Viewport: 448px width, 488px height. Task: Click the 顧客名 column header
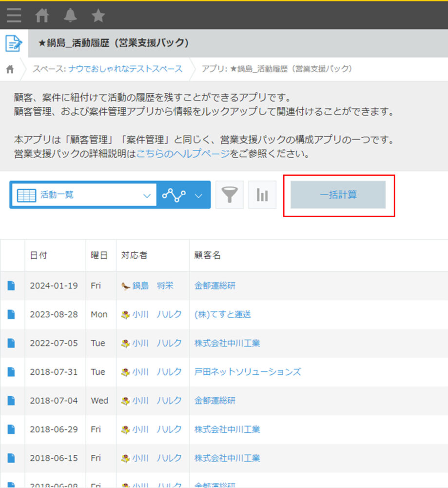tap(208, 255)
